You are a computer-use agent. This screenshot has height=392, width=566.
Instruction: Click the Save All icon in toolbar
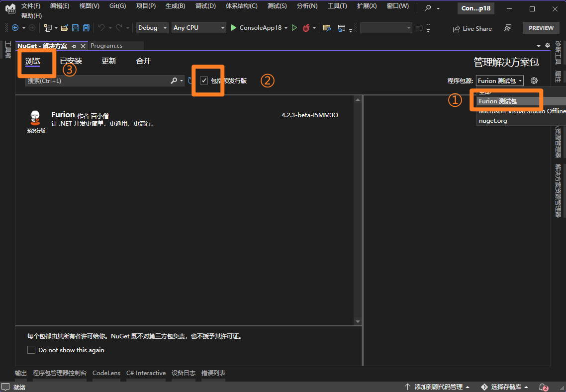click(x=86, y=28)
